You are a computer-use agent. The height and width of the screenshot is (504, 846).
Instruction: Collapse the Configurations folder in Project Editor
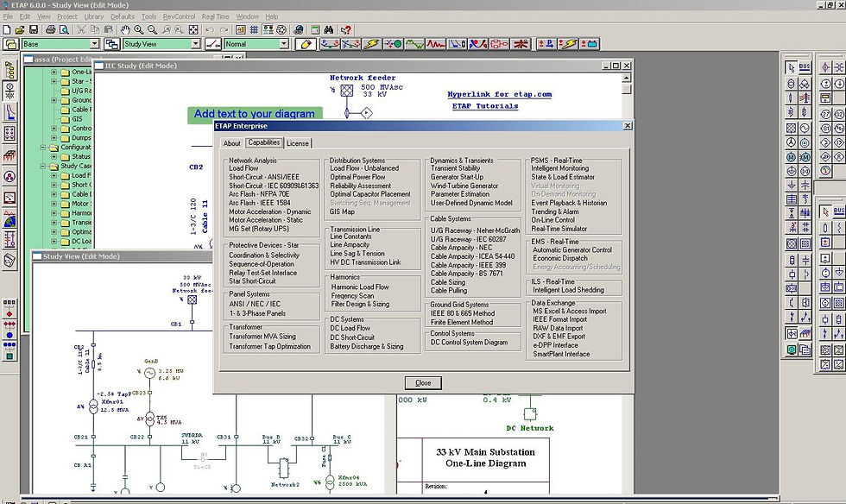click(42, 147)
